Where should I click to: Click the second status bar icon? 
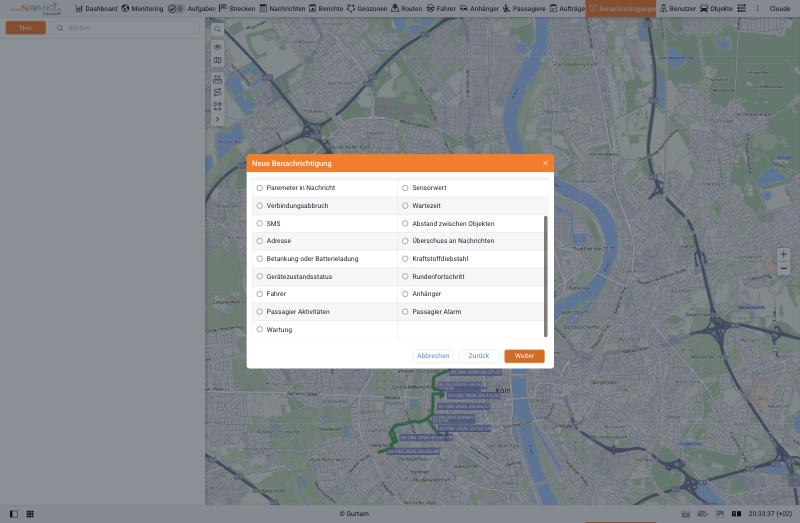[x=703, y=514]
